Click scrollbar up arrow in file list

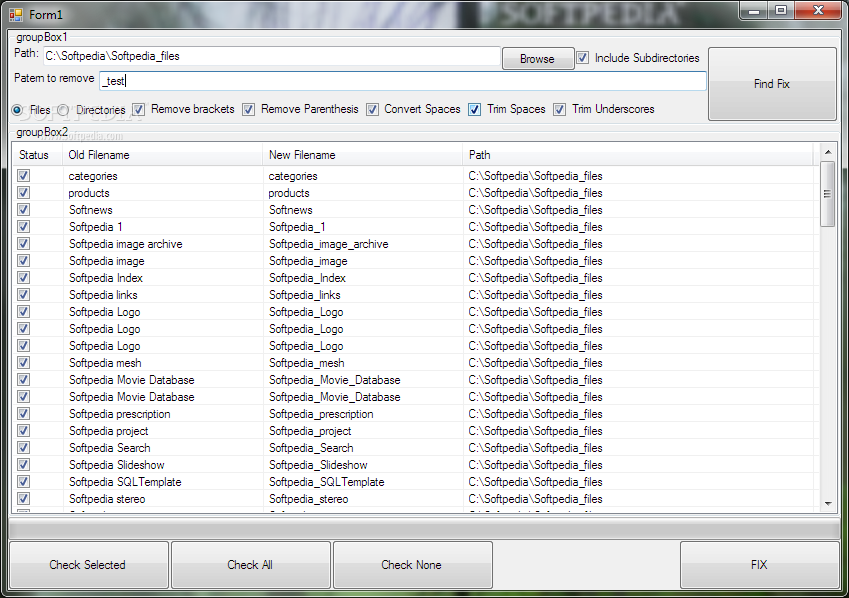coord(828,152)
